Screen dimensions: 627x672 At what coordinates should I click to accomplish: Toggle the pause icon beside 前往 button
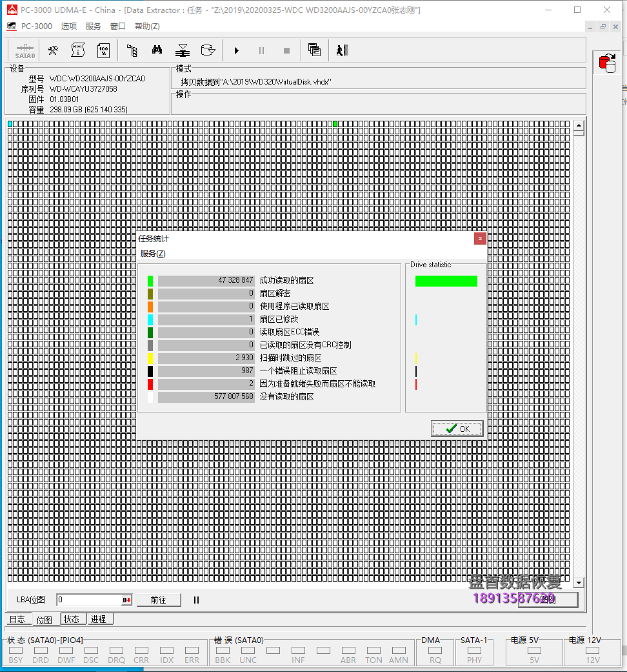point(196,600)
